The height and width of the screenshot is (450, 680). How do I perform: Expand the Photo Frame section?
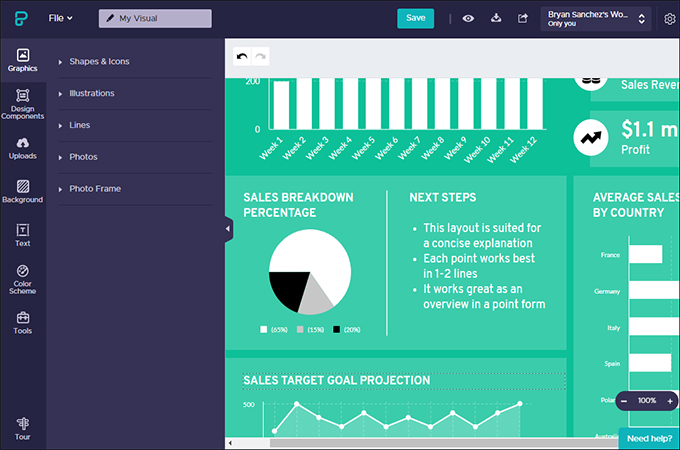pyautogui.click(x=135, y=189)
